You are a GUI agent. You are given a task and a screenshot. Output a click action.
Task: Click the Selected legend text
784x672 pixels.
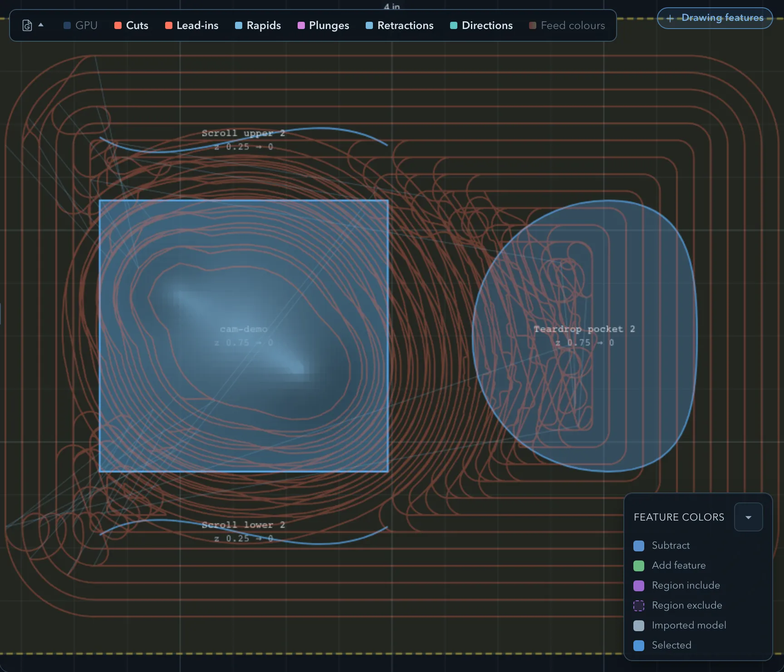(671, 645)
